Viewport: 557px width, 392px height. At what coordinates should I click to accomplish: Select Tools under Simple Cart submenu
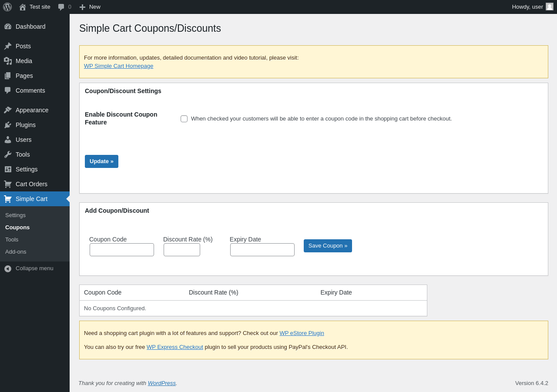pyautogui.click(x=12, y=240)
